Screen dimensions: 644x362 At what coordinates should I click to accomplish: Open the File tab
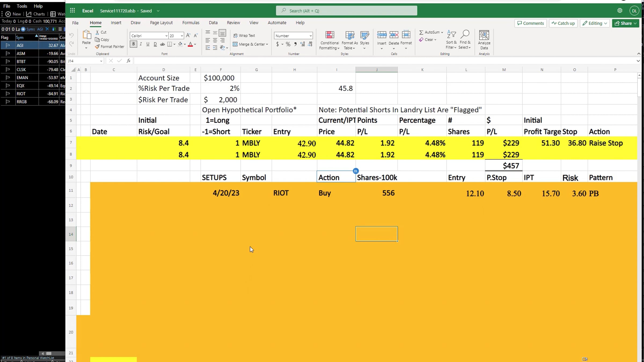click(75, 23)
